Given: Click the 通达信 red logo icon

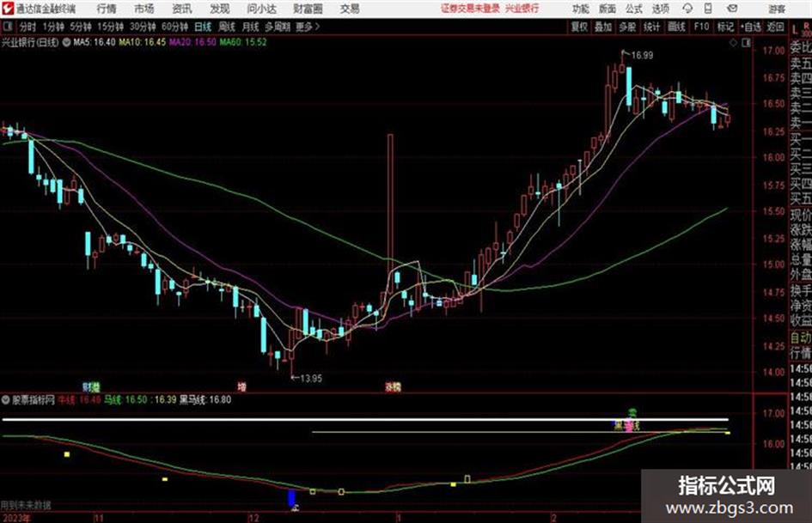Looking at the screenshot, I should (7, 9).
